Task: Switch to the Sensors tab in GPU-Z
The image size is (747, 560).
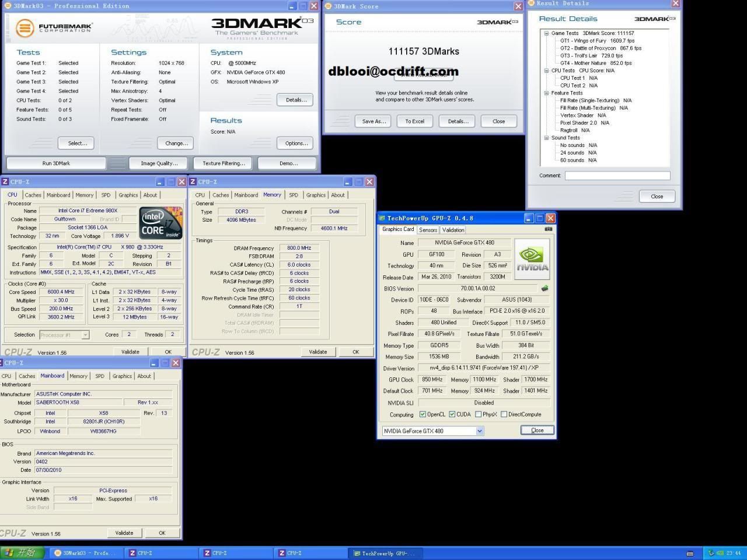Action: (x=428, y=230)
